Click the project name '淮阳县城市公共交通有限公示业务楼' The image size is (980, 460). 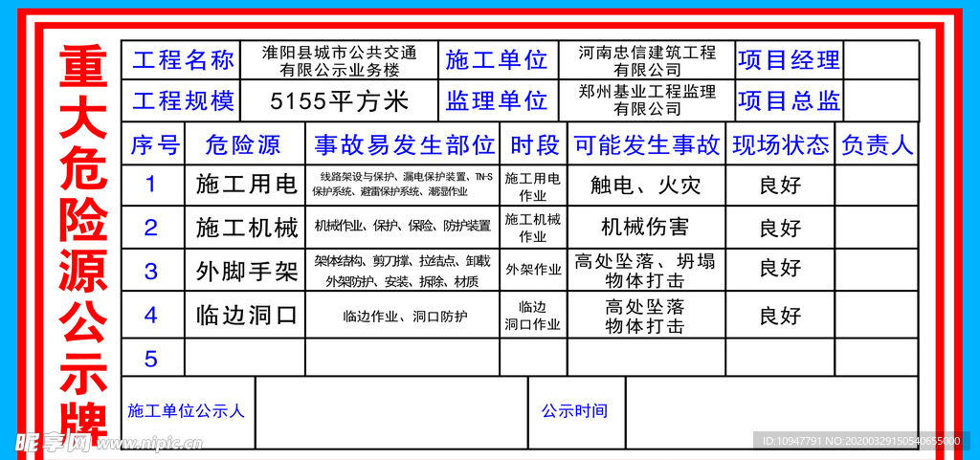pyautogui.click(x=340, y=60)
